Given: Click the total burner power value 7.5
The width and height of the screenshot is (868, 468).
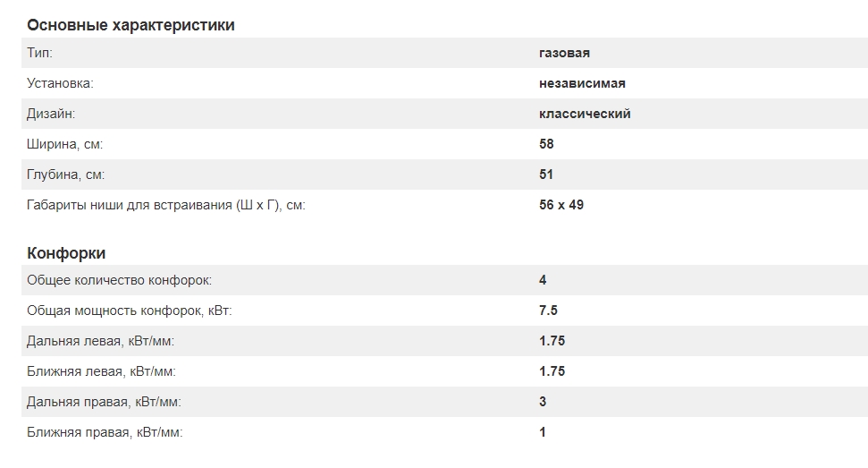Looking at the screenshot, I should 549,311.
